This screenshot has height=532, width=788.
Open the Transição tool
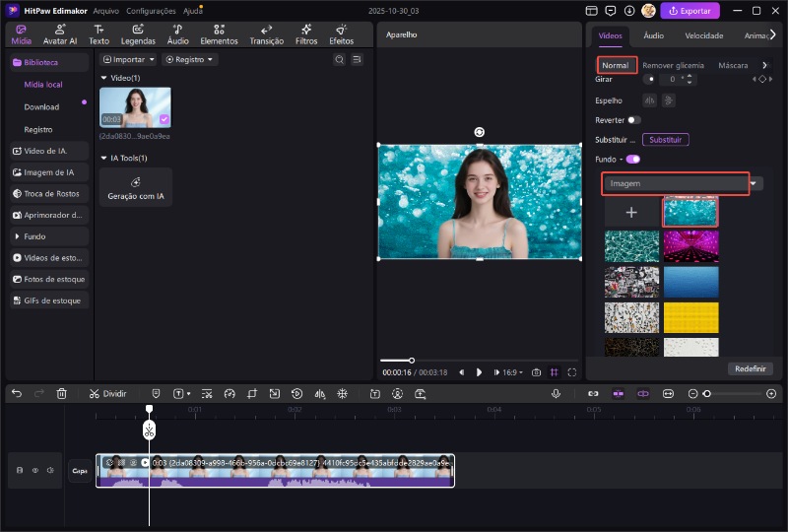(x=267, y=34)
